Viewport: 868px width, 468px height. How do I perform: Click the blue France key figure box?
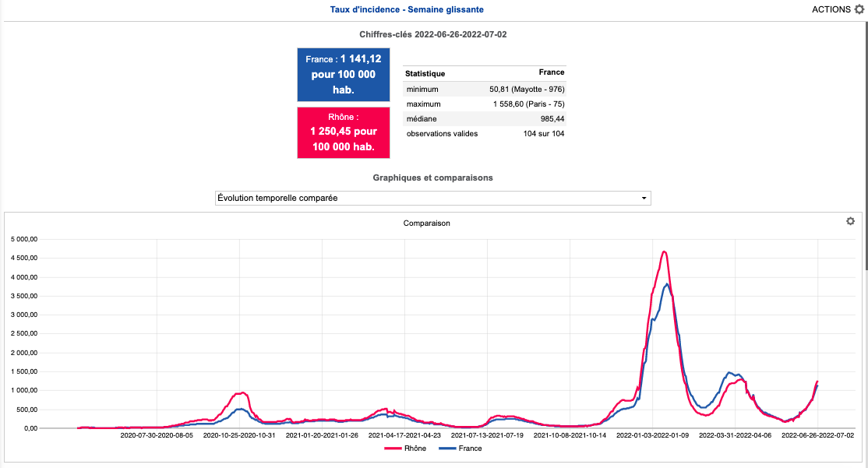coord(344,75)
